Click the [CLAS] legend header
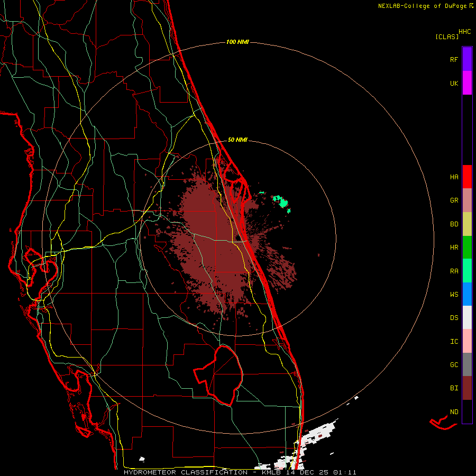476x476 pixels. tap(447, 36)
